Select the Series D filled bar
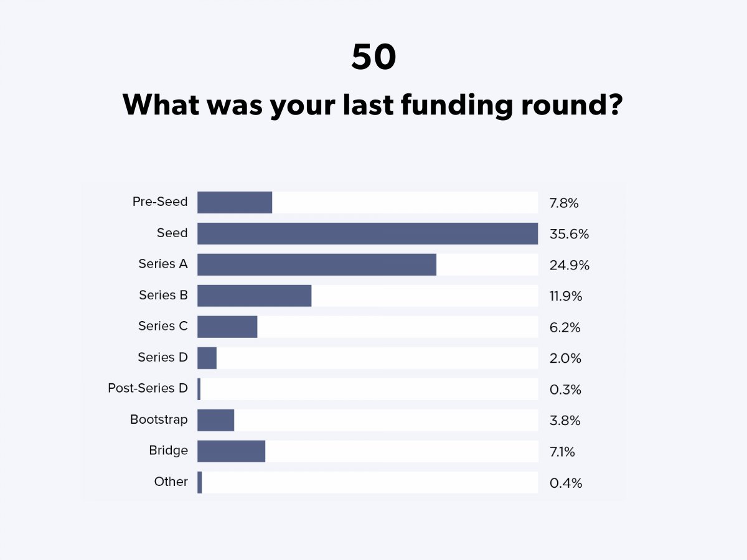Image resolution: width=747 pixels, height=560 pixels. (207, 358)
